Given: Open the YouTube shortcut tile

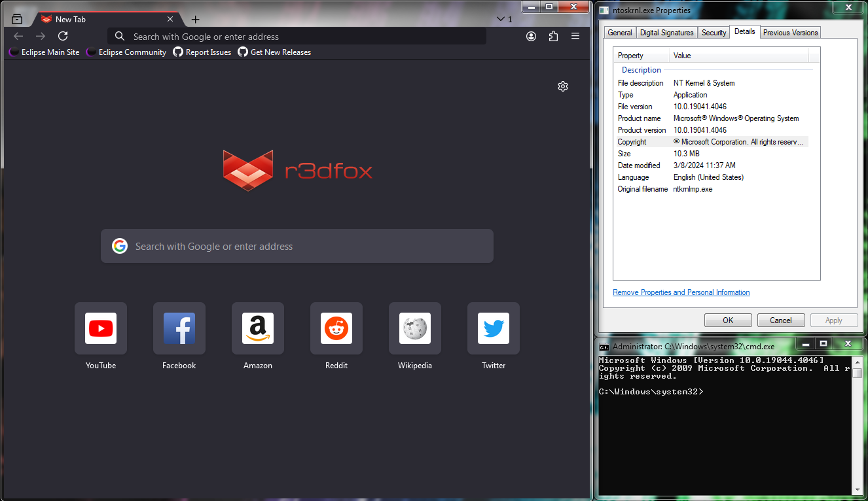Looking at the screenshot, I should click(101, 328).
